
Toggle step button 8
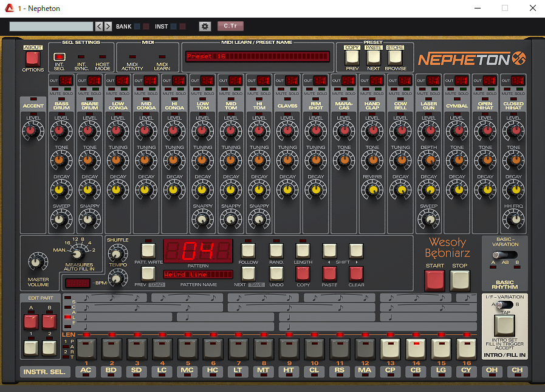[x=264, y=349]
